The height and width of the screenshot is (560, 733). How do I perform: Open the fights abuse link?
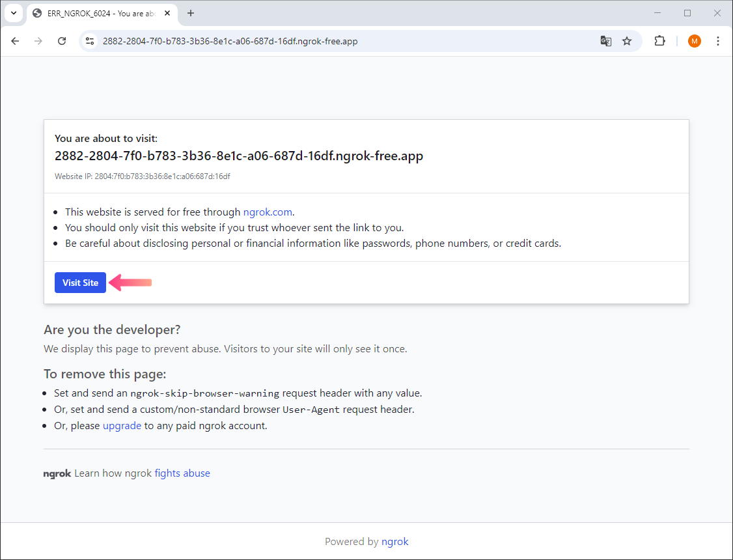pos(182,473)
